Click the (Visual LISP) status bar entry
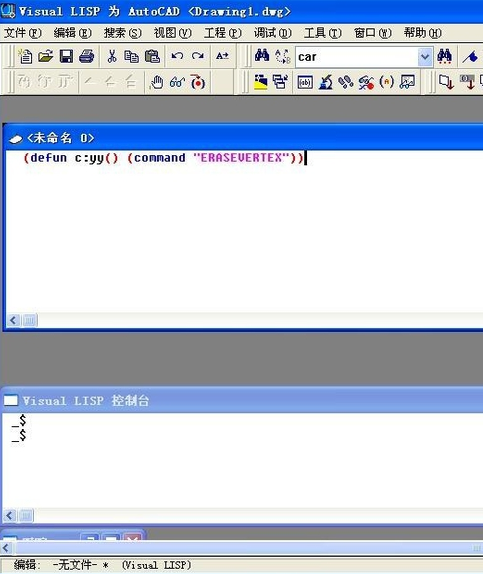This screenshot has height=574, width=483. tap(156, 565)
